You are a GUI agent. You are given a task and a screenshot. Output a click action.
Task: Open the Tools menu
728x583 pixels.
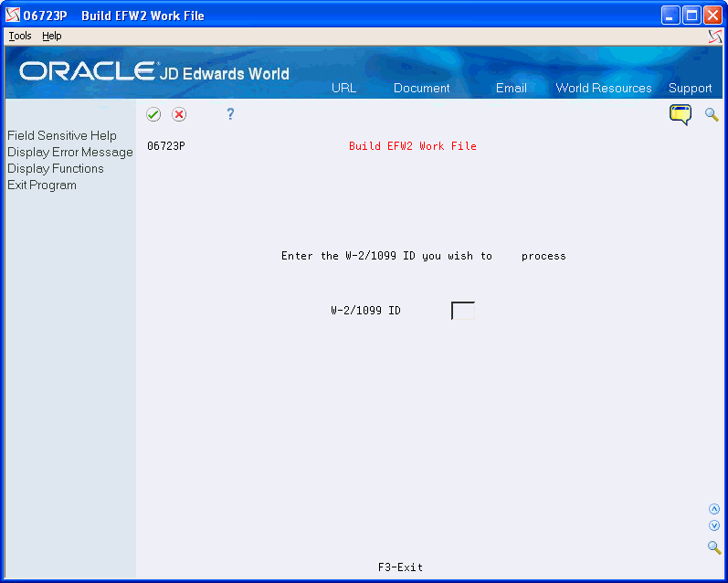point(20,36)
